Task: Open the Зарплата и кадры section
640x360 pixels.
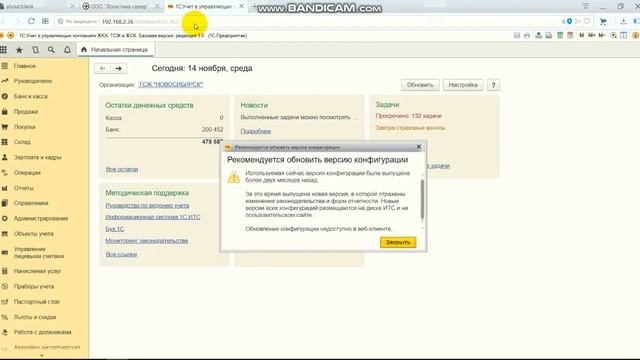Action: pos(38,157)
